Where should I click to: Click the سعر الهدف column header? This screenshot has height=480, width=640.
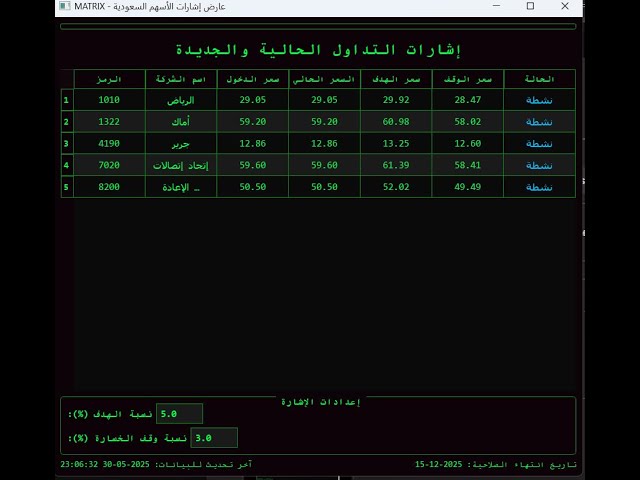(x=396, y=79)
